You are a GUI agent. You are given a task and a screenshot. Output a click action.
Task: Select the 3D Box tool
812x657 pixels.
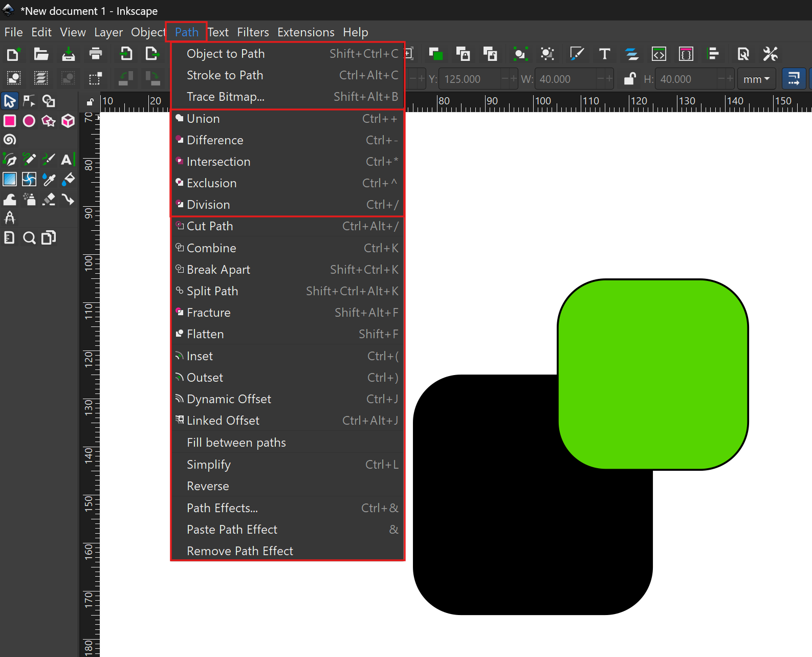pos(68,121)
